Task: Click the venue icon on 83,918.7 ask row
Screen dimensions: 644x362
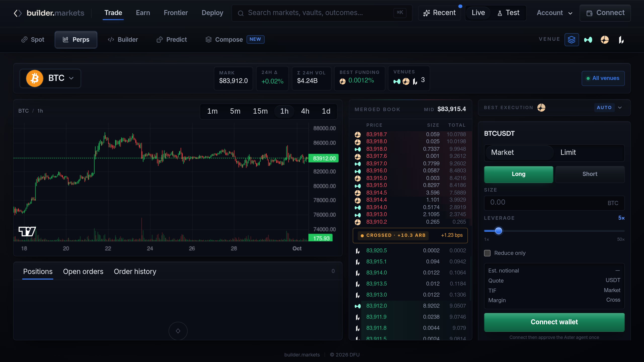Action: (358, 135)
